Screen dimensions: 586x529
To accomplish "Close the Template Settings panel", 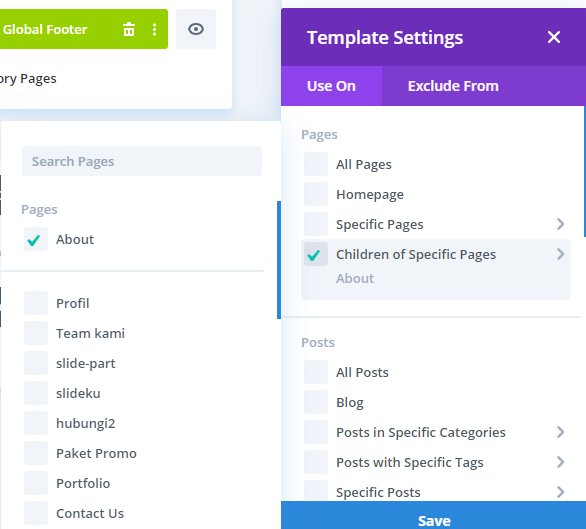I will pyautogui.click(x=553, y=37).
